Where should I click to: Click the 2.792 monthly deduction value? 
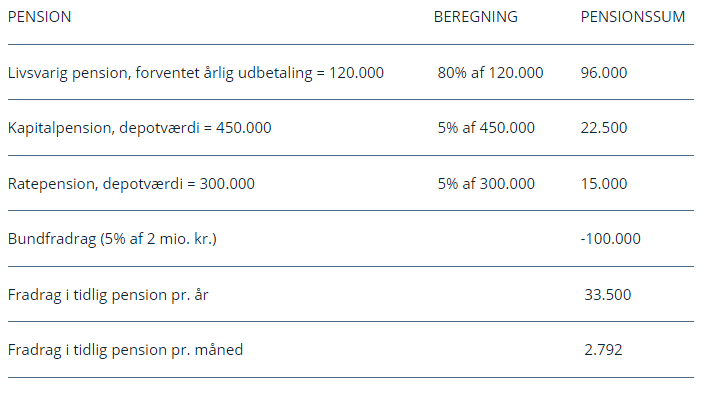click(603, 350)
